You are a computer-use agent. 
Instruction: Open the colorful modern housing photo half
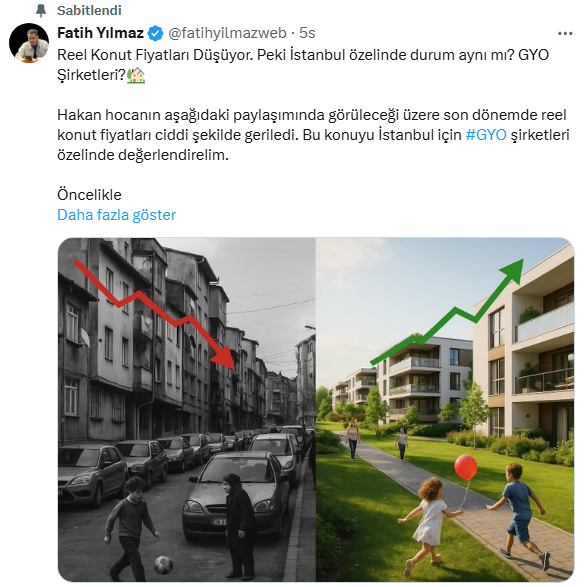tap(445, 409)
